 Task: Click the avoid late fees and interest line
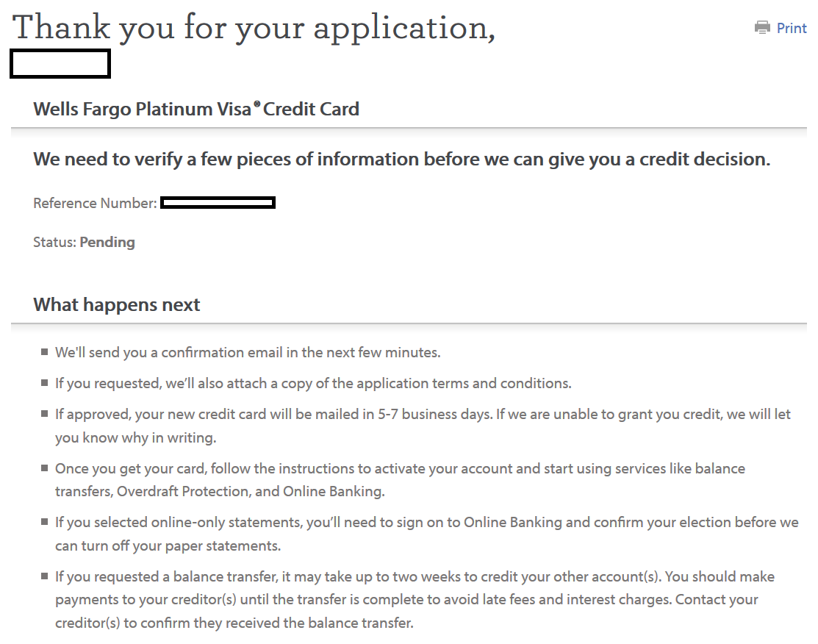(x=407, y=600)
